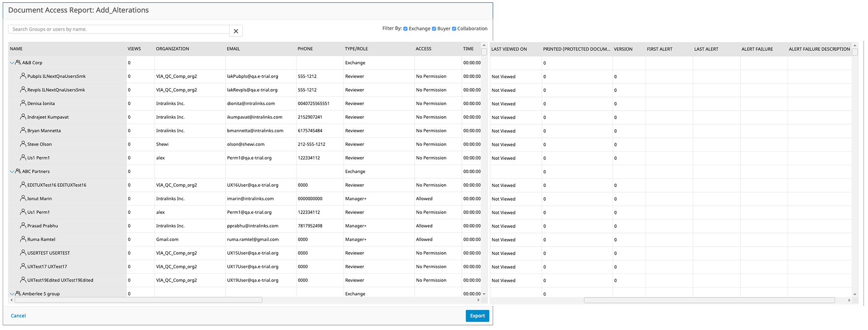The height and width of the screenshot is (330, 868).
Task: Click email dionita@intralinks.com
Action: [x=251, y=103]
